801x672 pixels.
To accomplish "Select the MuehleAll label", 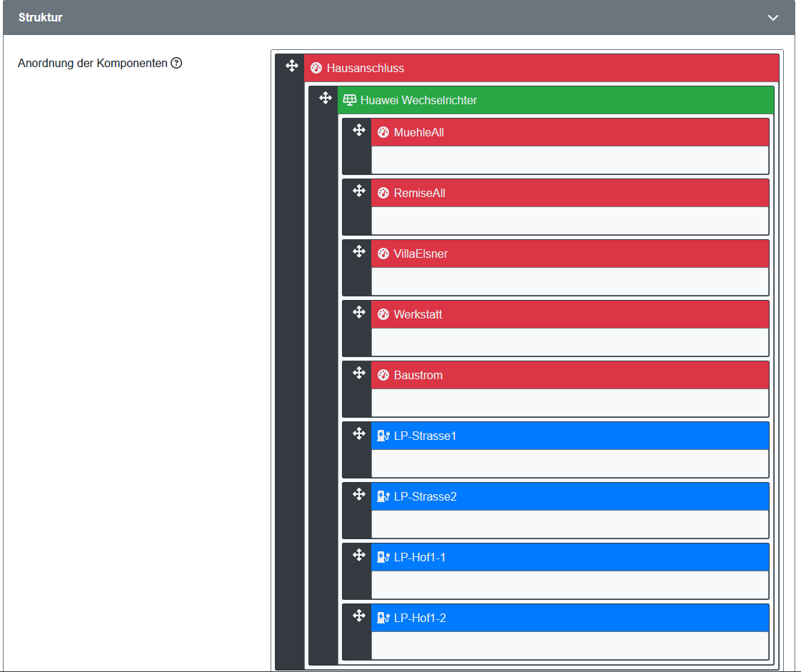I will (x=419, y=132).
